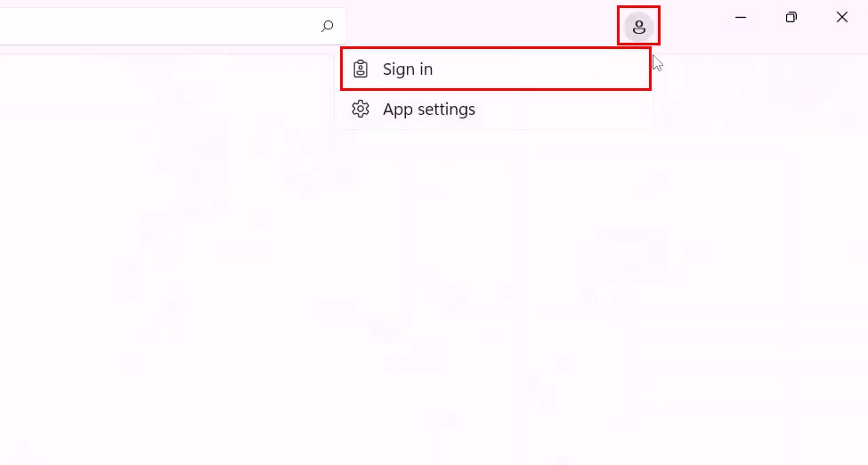Close the app window

[841, 18]
